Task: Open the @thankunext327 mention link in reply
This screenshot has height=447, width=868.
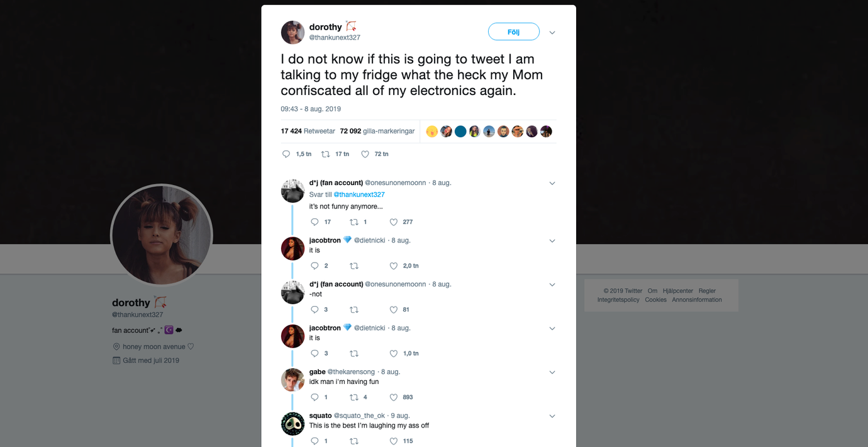Action: (359, 195)
